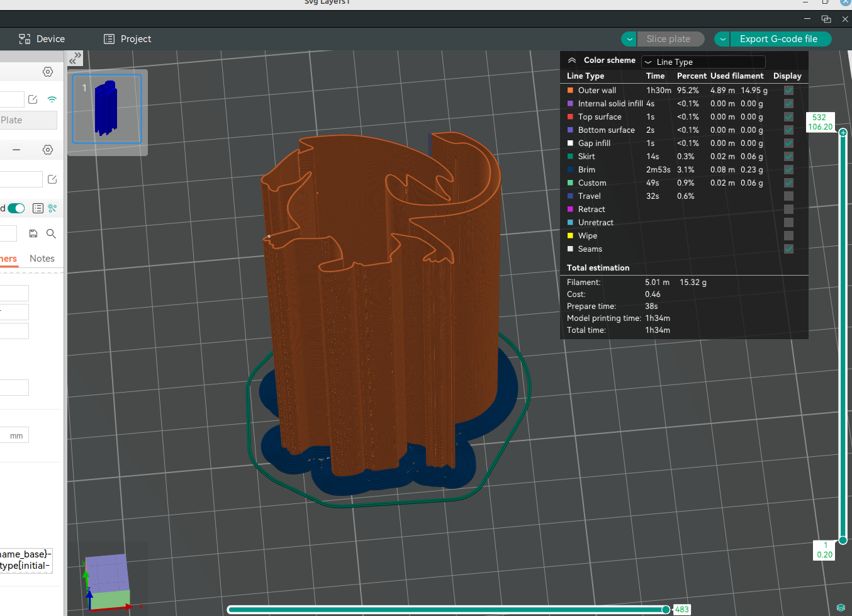Open printer settings gear icon
Viewport: 852px width, 616px height.
click(48, 72)
